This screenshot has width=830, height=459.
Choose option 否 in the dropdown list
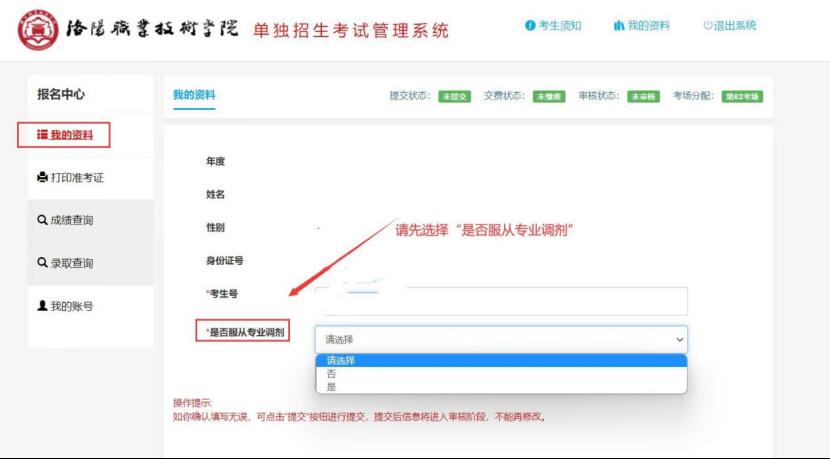[x=331, y=373]
